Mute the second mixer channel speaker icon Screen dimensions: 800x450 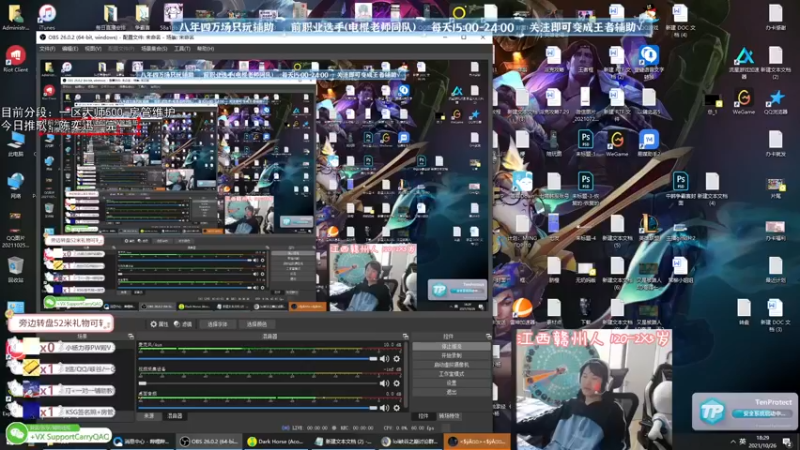384,383
